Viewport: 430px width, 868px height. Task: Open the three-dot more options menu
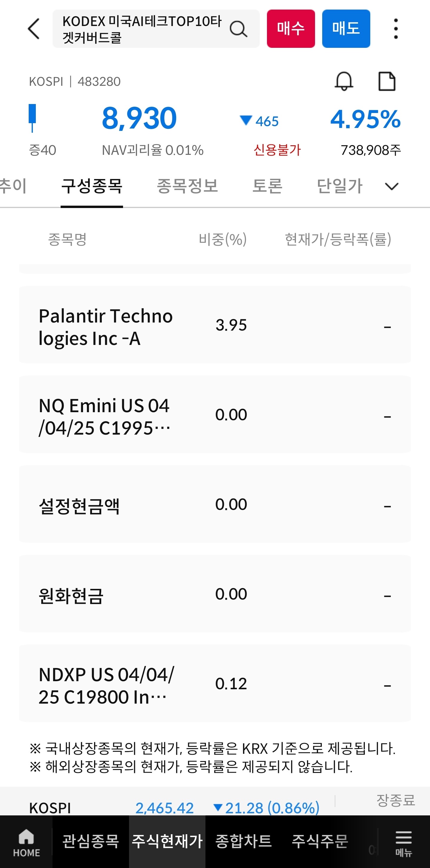click(x=396, y=29)
